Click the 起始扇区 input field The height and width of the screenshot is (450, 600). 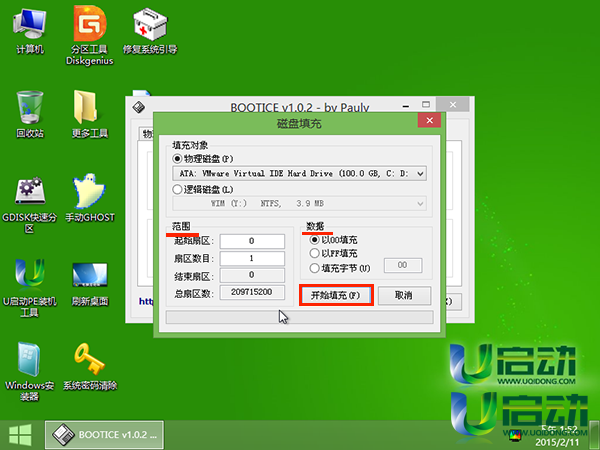[252, 241]
